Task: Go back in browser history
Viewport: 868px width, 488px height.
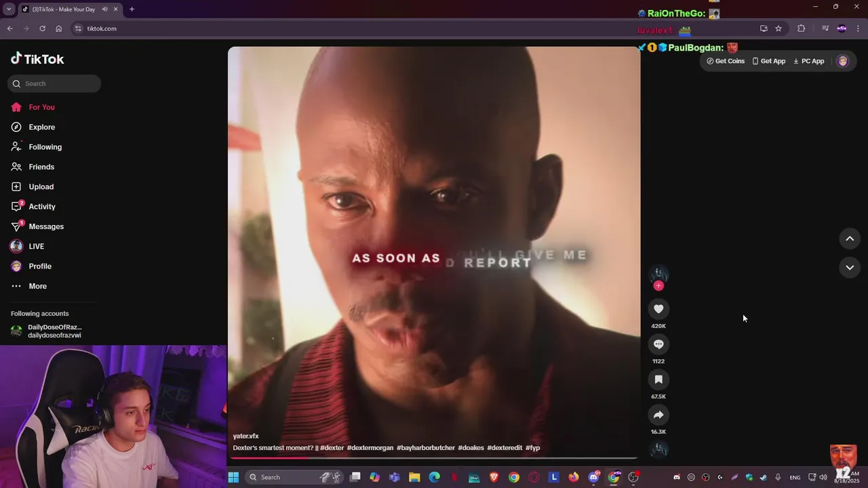Action: coord(9,28)
